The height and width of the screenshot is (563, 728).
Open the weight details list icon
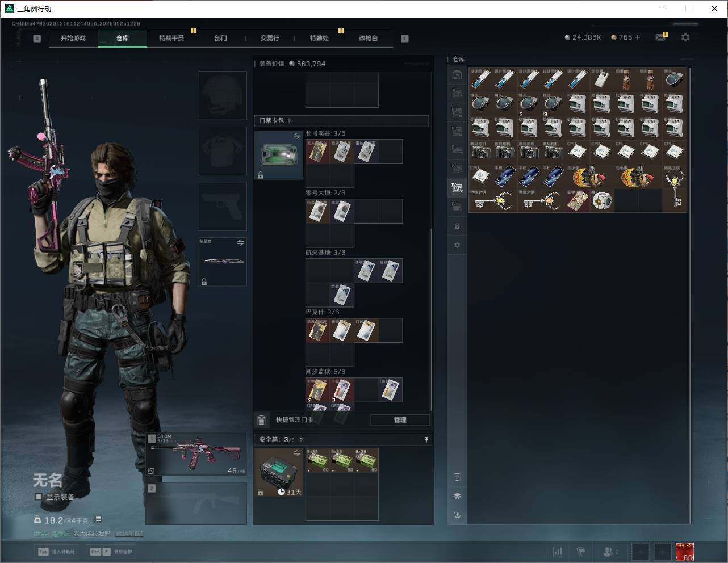pos(98,519)
